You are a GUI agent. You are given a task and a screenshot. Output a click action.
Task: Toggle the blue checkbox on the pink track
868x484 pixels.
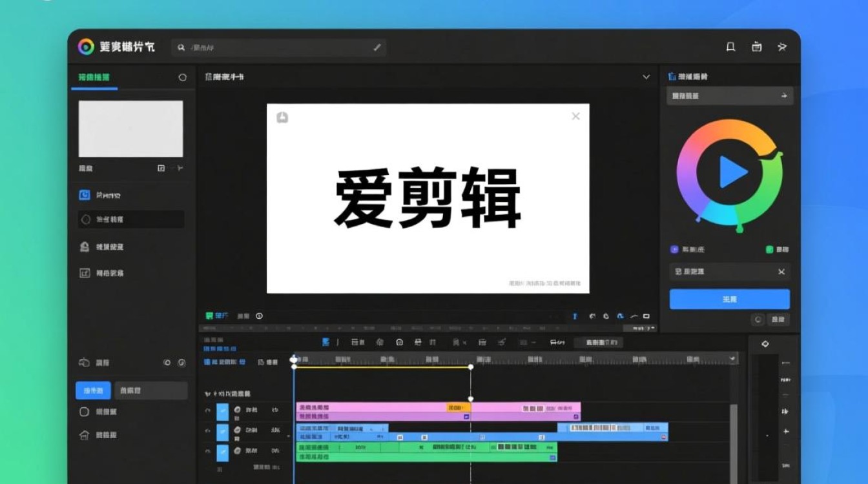coord(222,411)
